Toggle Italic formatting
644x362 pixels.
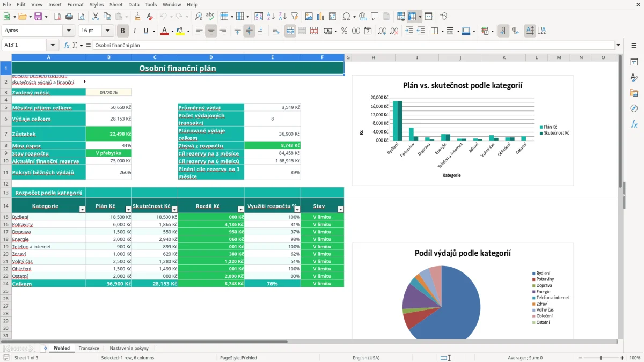[x=134, y=31]
